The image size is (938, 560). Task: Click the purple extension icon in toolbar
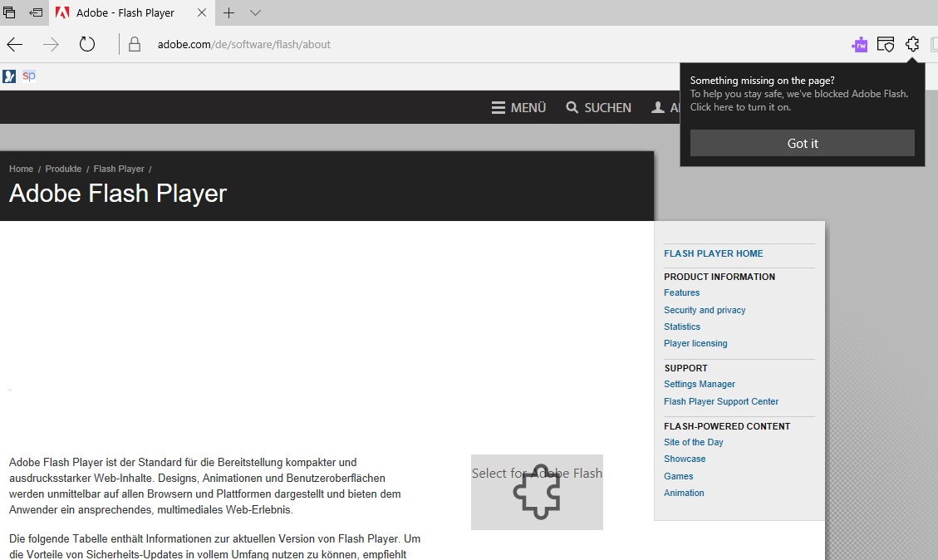pyautogui.click(x=860, y=44)
